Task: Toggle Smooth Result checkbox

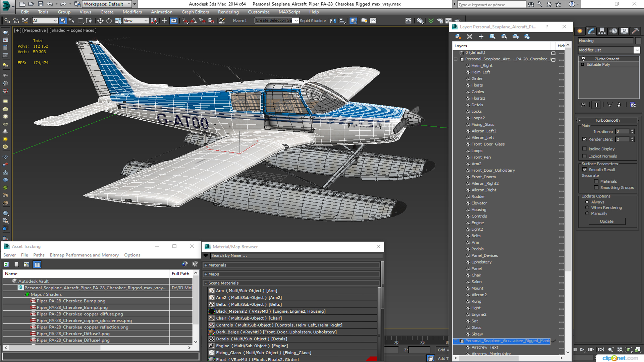Action: pyautogui.click(x=585, y=170)
